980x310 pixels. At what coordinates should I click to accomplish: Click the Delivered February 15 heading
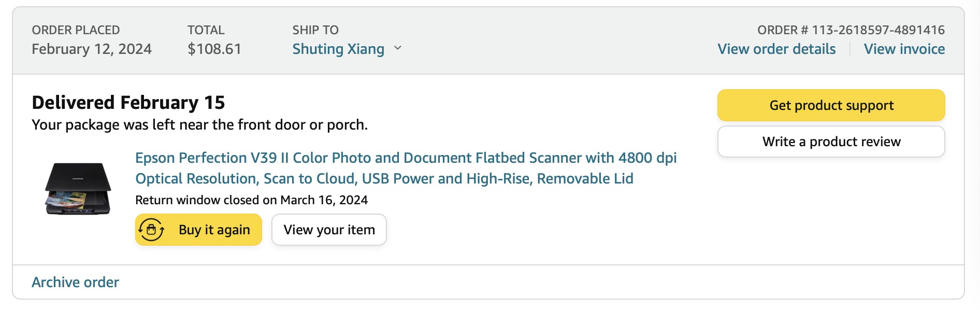[128, 103]
